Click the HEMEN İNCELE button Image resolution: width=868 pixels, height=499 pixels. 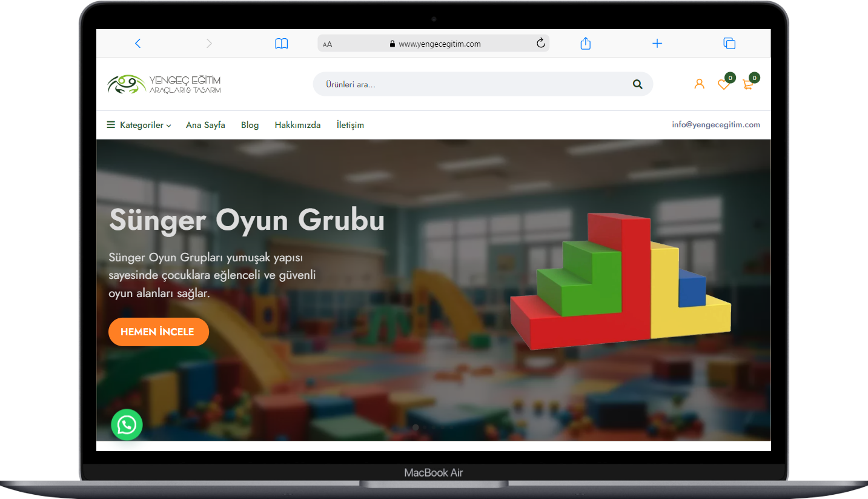159,332
